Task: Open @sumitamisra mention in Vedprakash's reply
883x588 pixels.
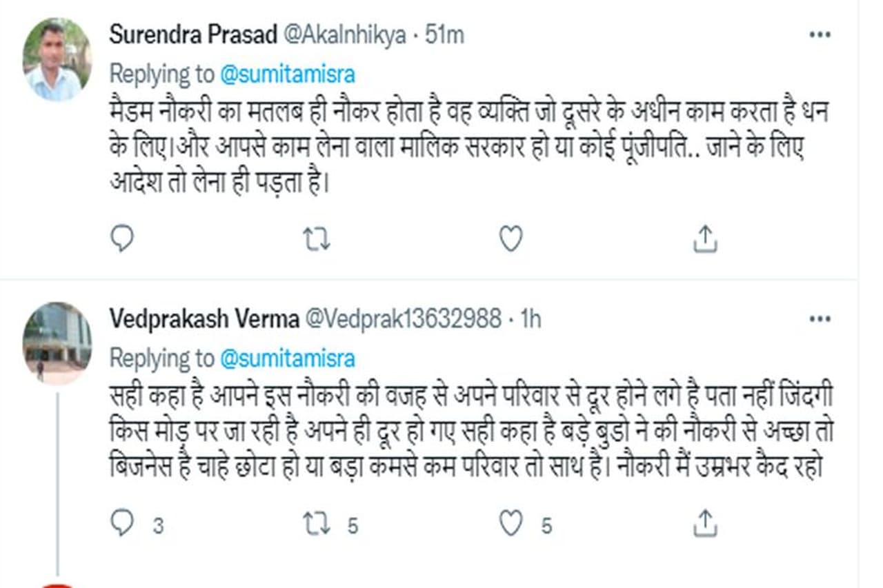Action: coord(288,358)
